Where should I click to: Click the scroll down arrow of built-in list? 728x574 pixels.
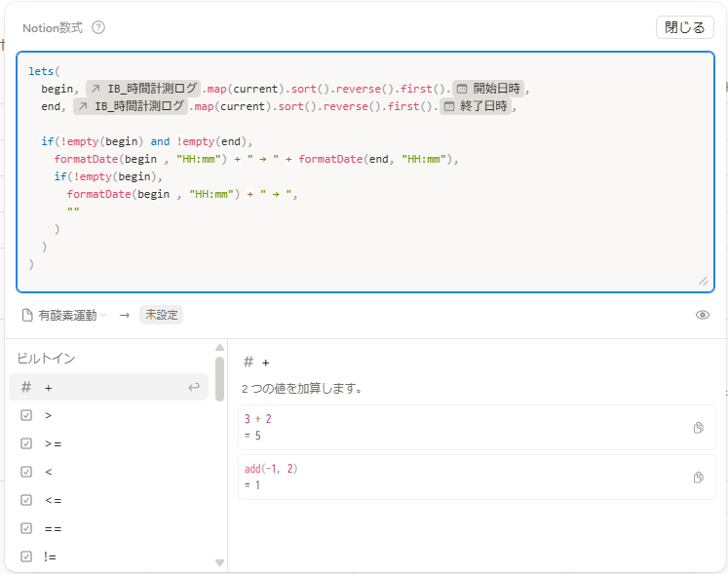coord(220,563)
